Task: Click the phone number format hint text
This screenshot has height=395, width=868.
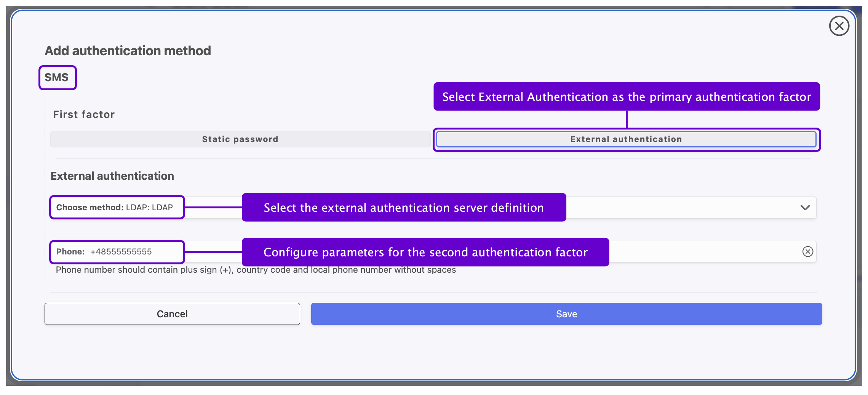Action: click(x=256, y=270)
